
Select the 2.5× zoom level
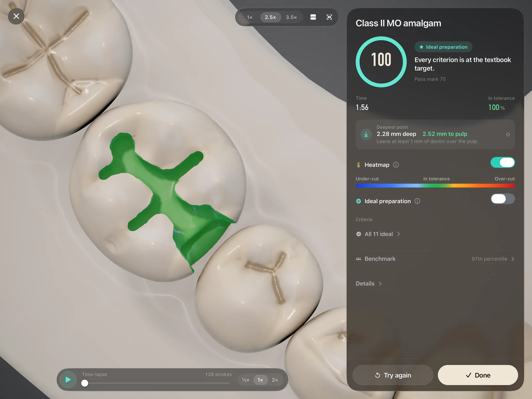coord(270,17)
